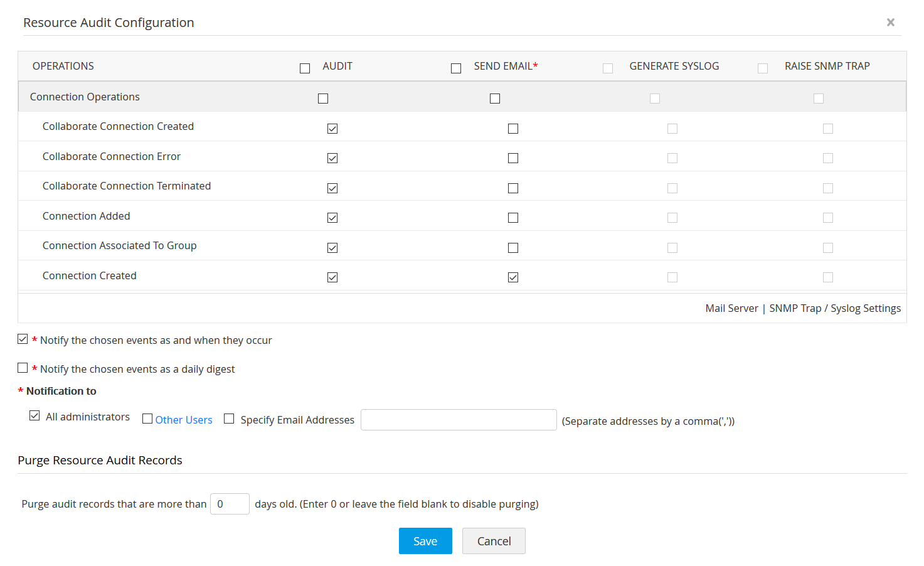Check Audit for the Connection Operations group row
Image resolution: width=924 pixels, height=566 pixels.
click(x=323, y=98)
